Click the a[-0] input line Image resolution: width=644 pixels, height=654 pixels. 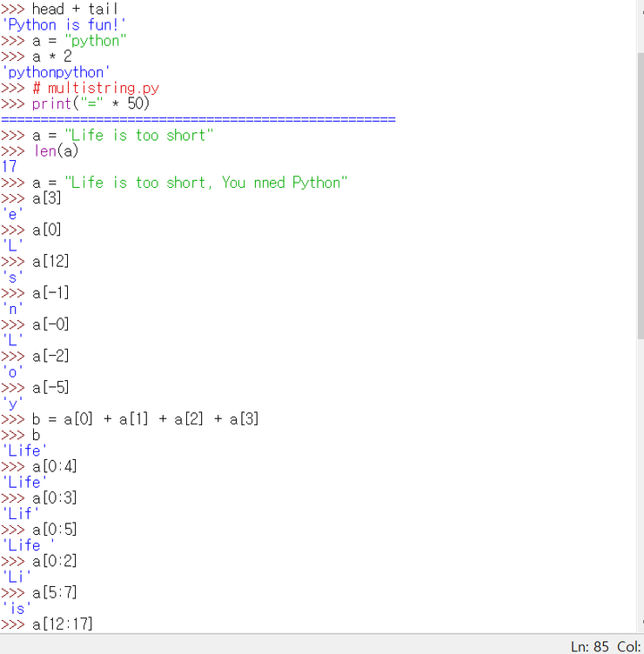[50, 324]
